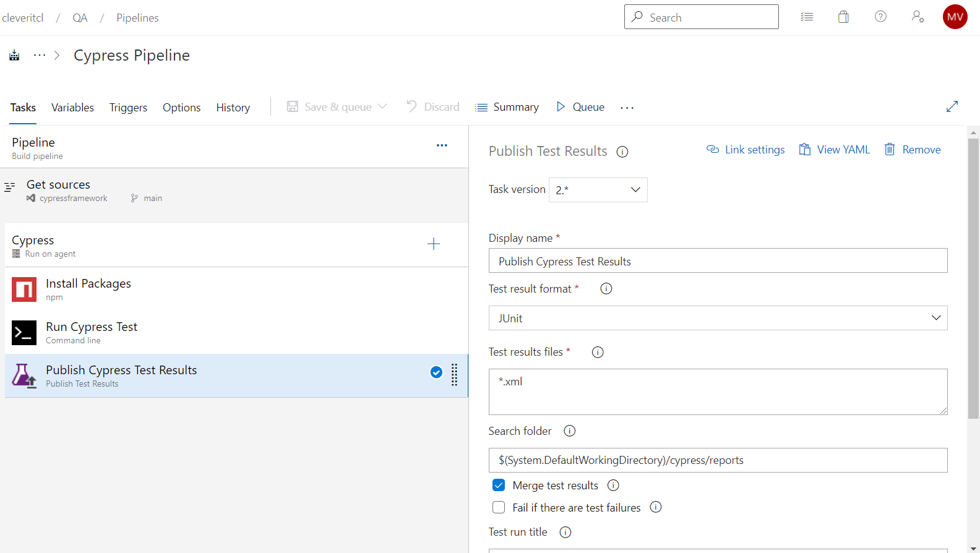Click info icon beside Publish Test Results title
The image size is (980, 553).
pyautogui.click(x=622, y=152)
